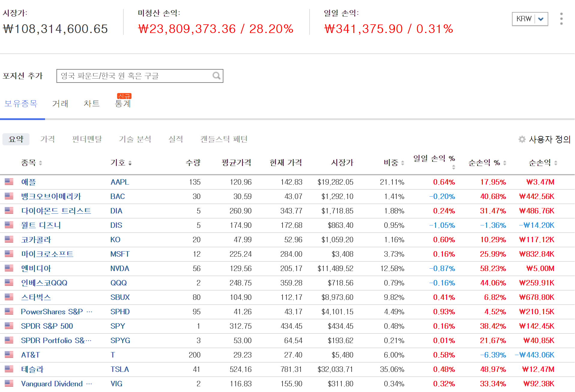Click the BAC ticker symbol
575x392 pixels.
point(118,196)
